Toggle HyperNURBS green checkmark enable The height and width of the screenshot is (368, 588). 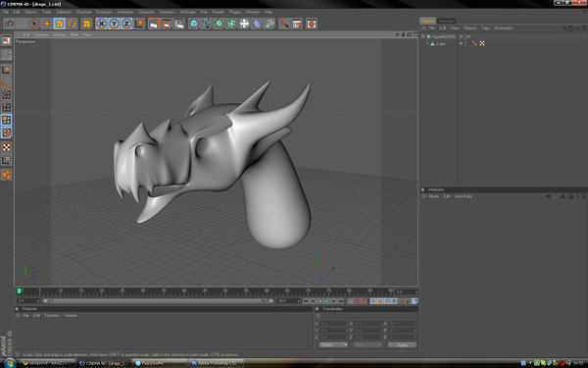(468, 36)
